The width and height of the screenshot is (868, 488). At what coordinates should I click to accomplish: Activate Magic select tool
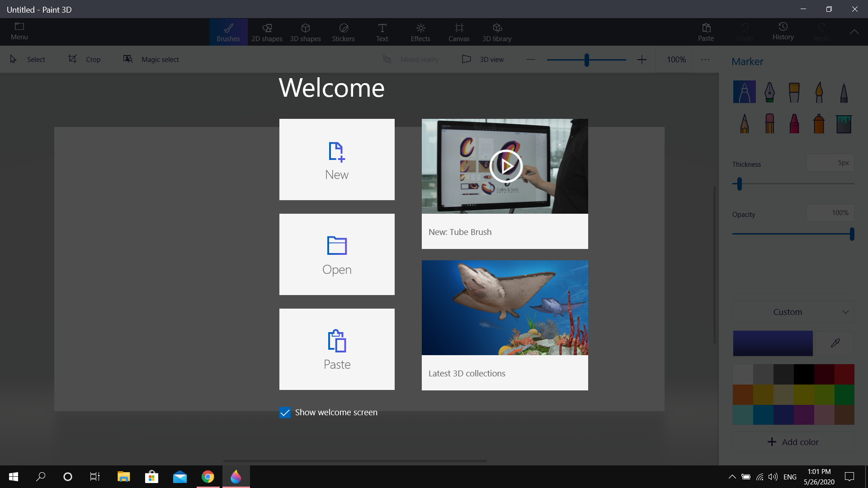(x=151, y=59)
